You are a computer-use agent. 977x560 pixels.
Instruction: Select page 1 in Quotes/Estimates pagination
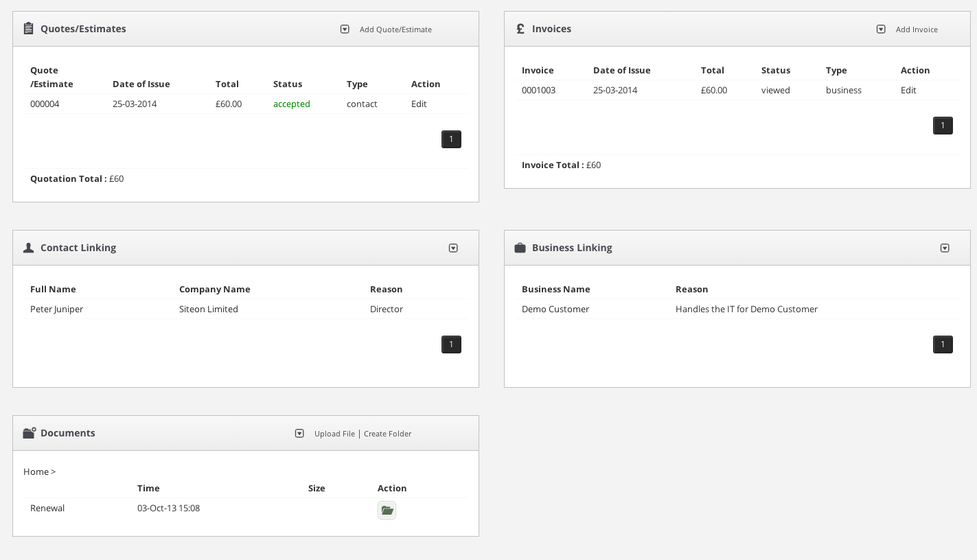(x=451, y=139)
